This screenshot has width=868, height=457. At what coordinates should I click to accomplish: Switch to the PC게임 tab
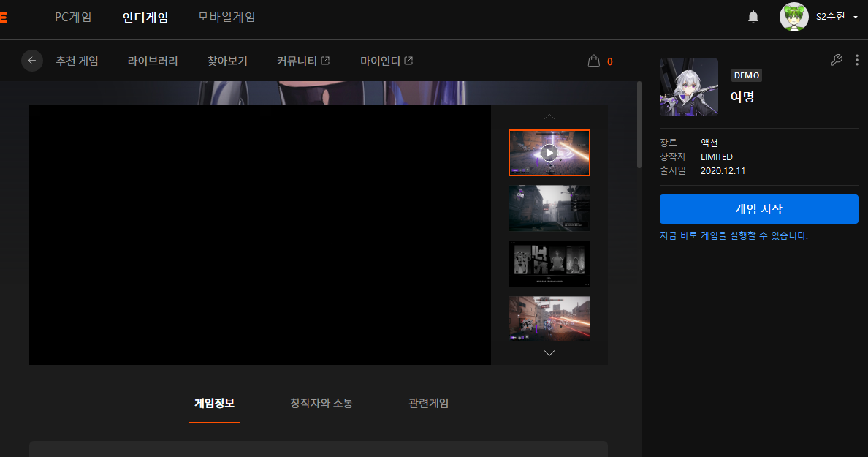pyautogui.click(x=73, y=17)
